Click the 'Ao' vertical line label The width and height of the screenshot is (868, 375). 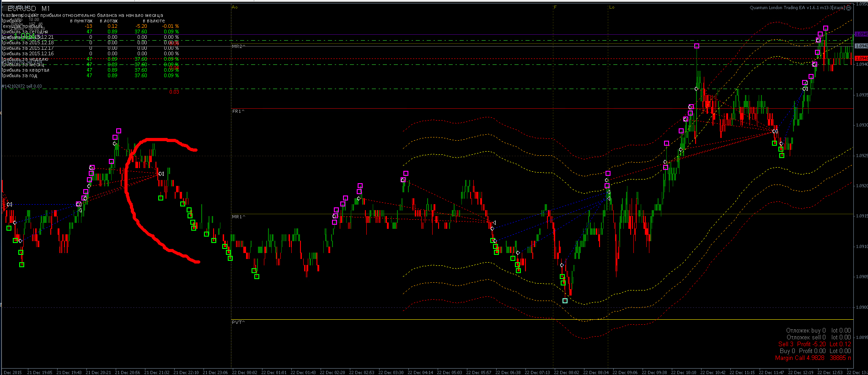[x=235, y=7]
